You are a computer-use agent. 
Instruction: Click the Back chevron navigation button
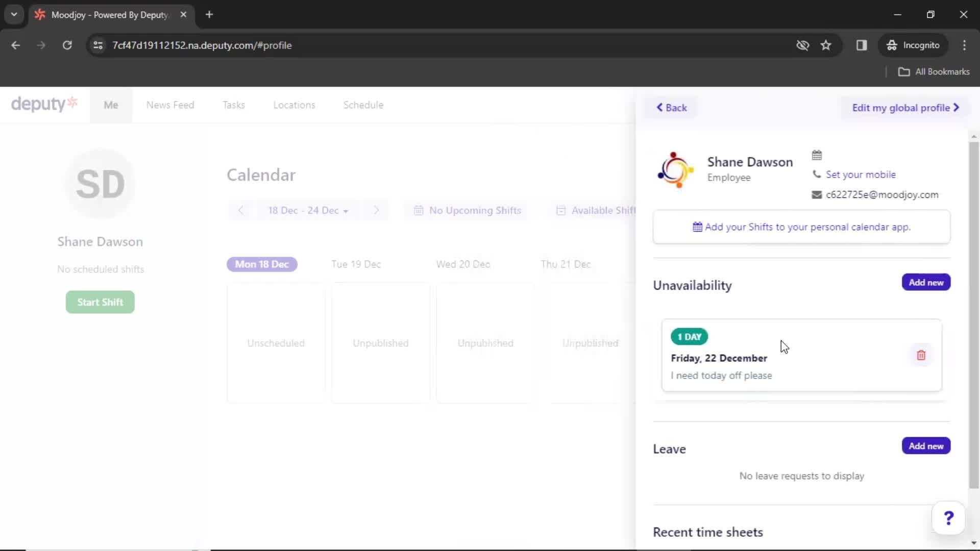[671, 108]
